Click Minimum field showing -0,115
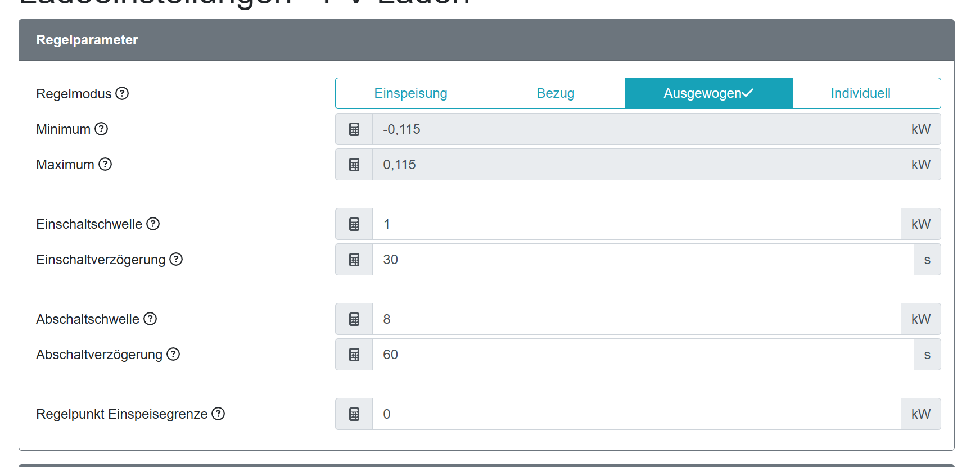Image resolution: width=980 pixels, height=467 pixels. (x=636, y=129)
